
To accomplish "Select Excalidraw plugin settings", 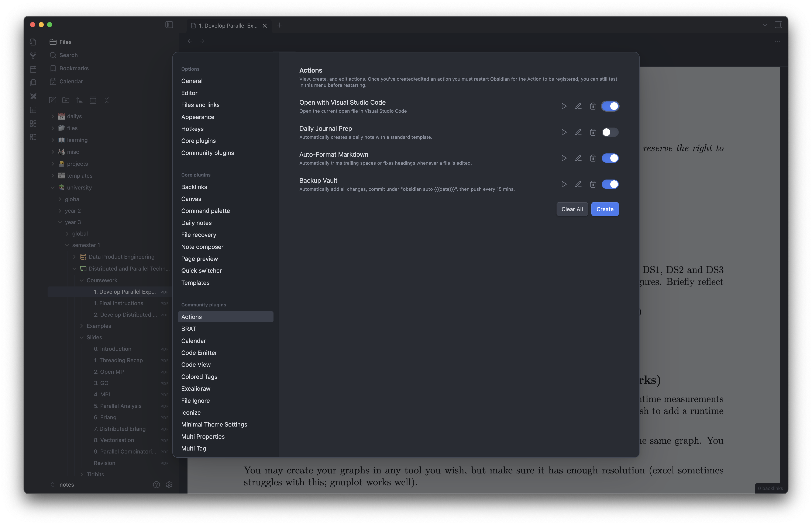I will coord(196,389).
